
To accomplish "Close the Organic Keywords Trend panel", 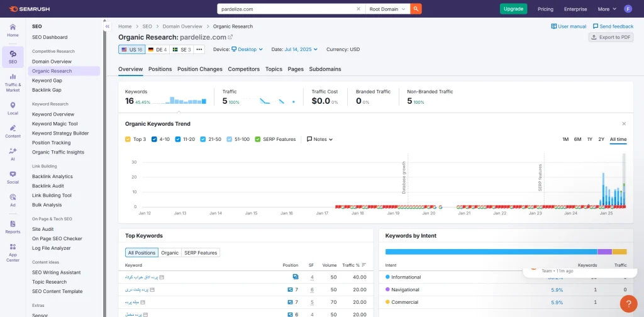I will [624, 124].
